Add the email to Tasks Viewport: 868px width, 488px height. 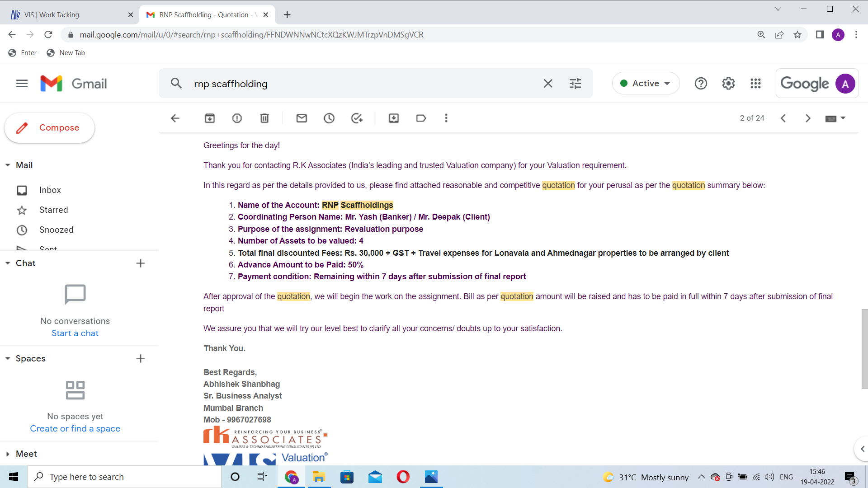357,118
